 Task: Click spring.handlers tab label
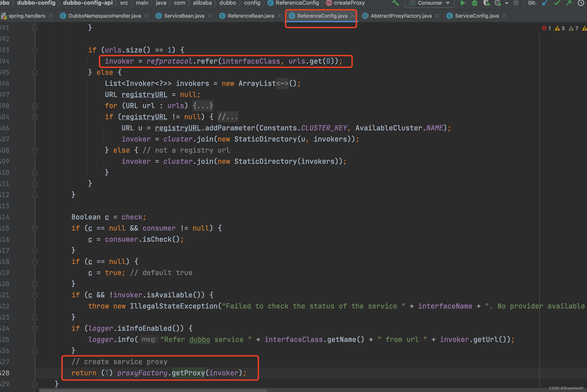[27, 16]
